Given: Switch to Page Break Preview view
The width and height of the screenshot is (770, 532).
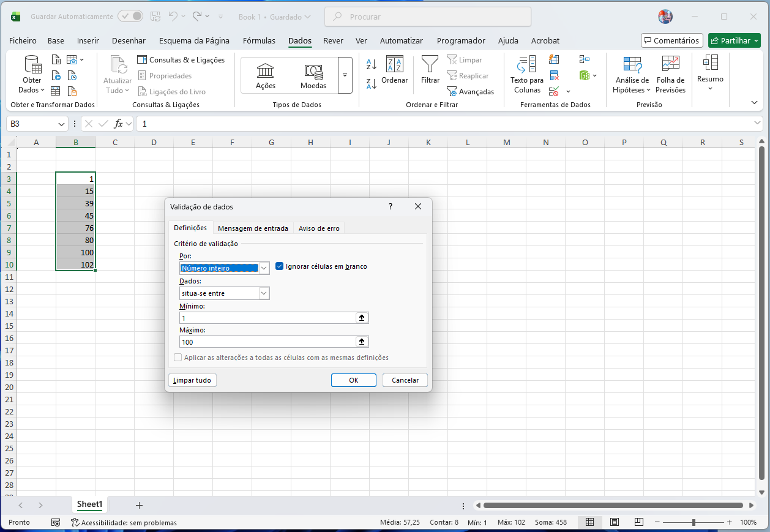Looking at the screenshot, I should tap(638, 522).
